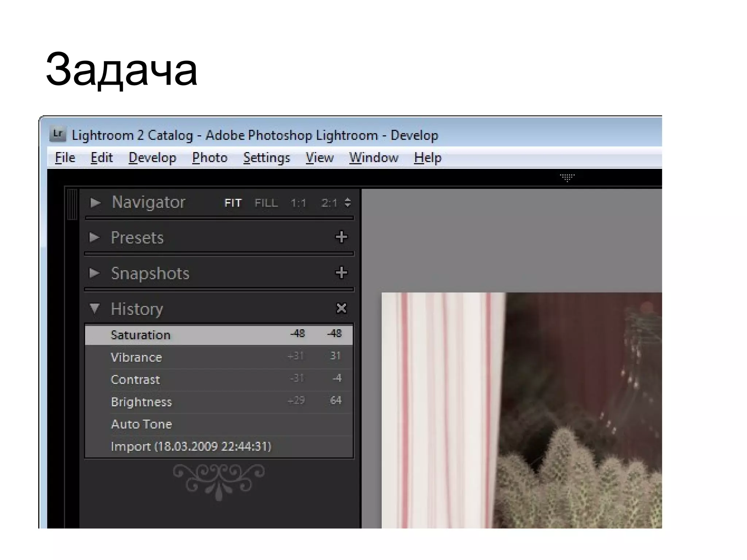Open navigator zoom ratio stepper arrows
This screenshot has width=747, height=560.
[x=348, y=202]
